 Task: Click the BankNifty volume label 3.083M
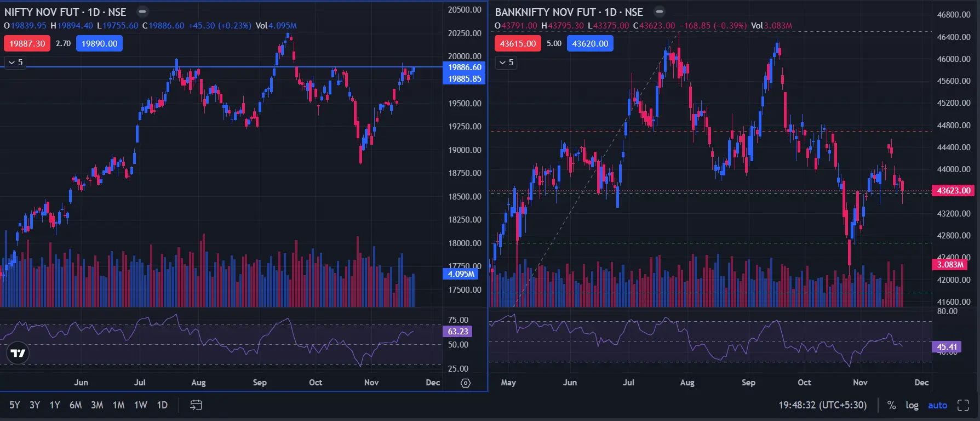click(x=950, y=264)
